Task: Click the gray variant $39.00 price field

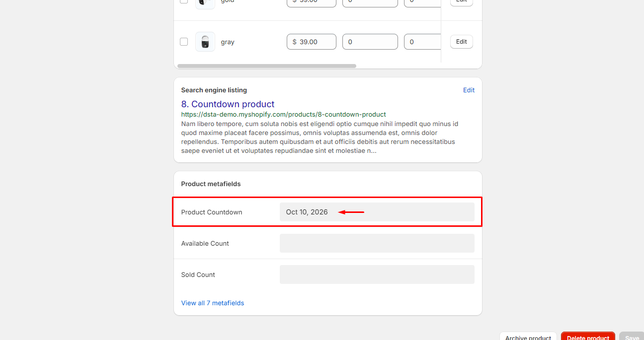Action: (x=312, y=42)
